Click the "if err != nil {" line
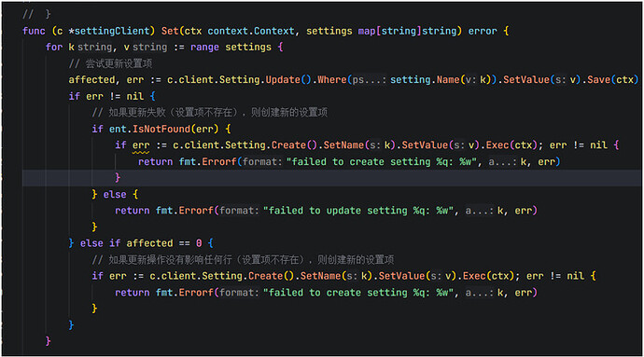 (x=112, y=96)
